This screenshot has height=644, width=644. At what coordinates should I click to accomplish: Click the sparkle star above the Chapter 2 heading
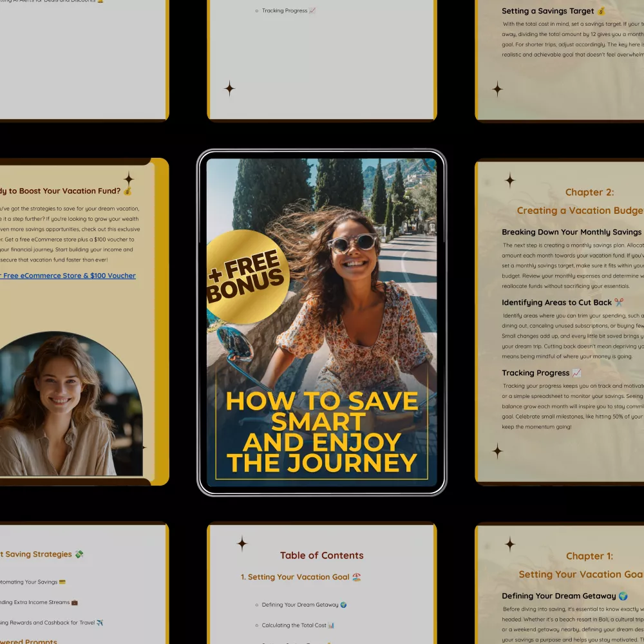coord(510,180)
